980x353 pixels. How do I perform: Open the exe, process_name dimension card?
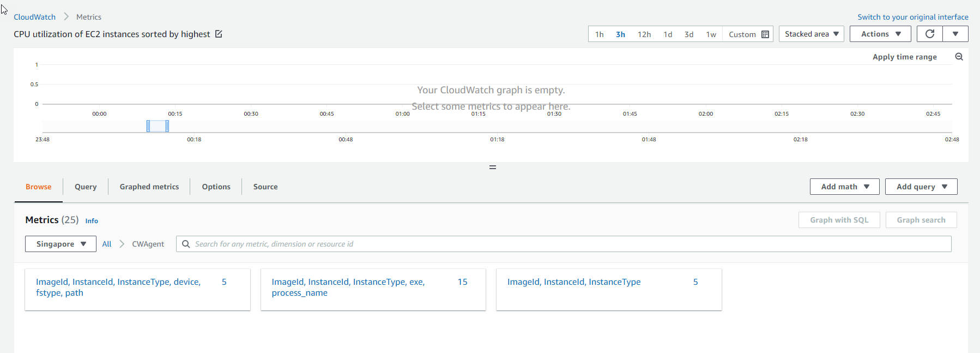[373, 290]
